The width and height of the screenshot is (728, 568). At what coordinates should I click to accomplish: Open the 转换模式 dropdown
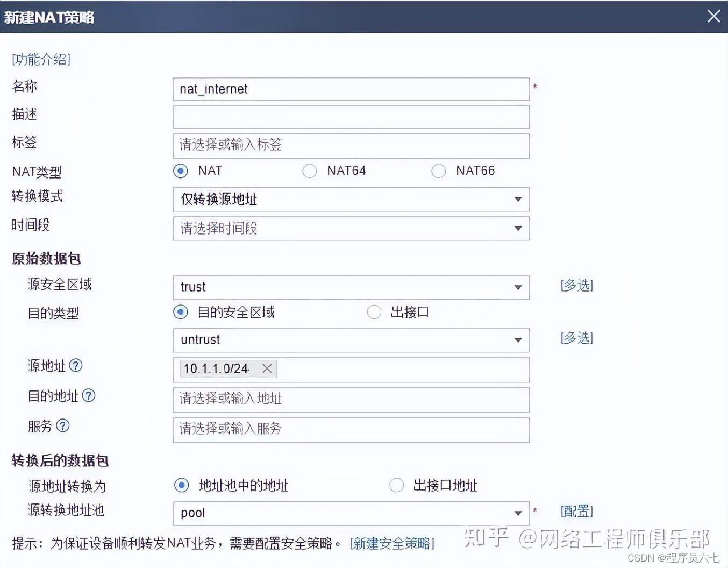click(x=351, y=199)
